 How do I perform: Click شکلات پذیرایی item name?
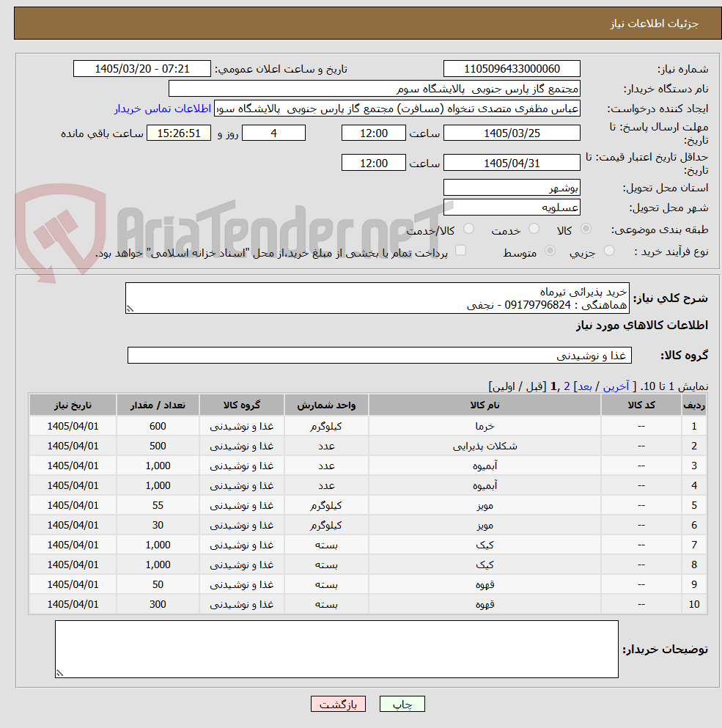pyautogui.click(x=485, y=446)
